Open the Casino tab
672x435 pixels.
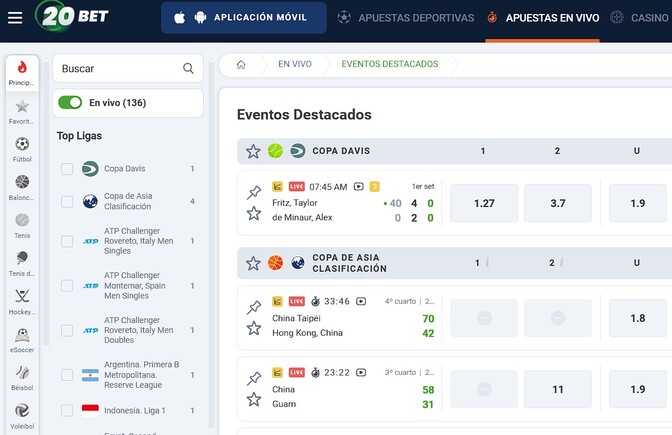tap(639, 18)
